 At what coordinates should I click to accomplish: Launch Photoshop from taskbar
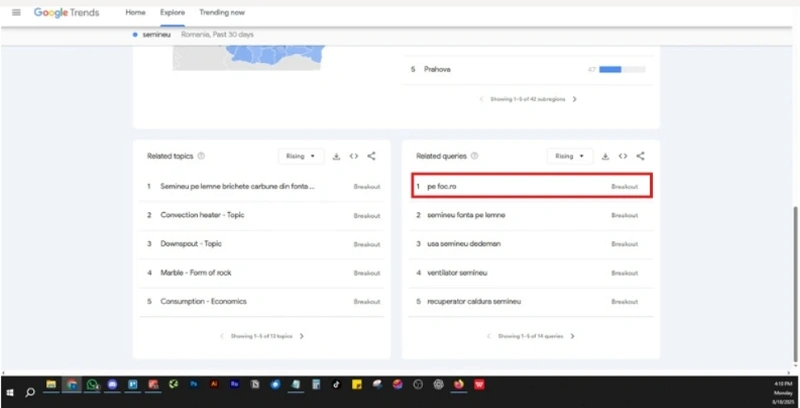click(x=194, y=385)
